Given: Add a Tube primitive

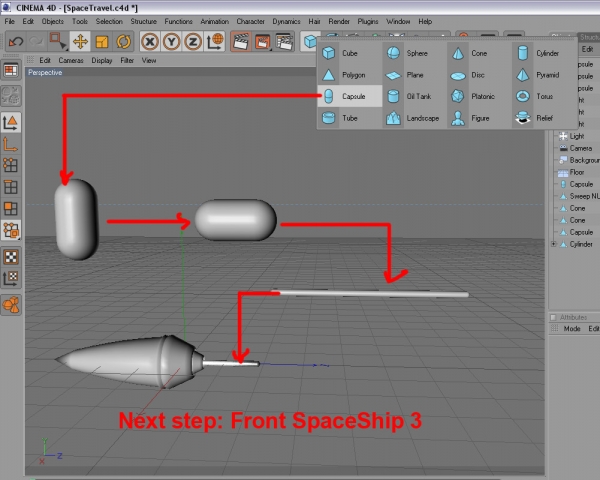Looking at the screenshot, I should point(349,118).
